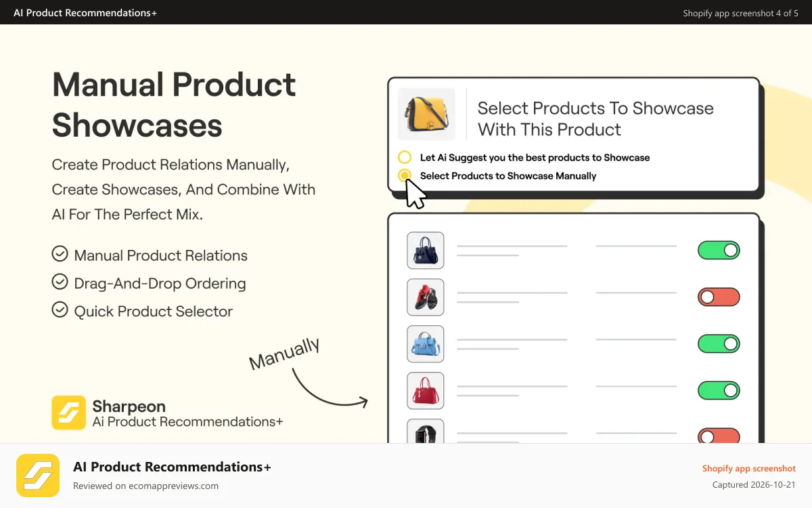Click the 'Manual Product Relations' text
This screenshot has height=508, width=812.
pyautogui.click(x=161, y=255)
